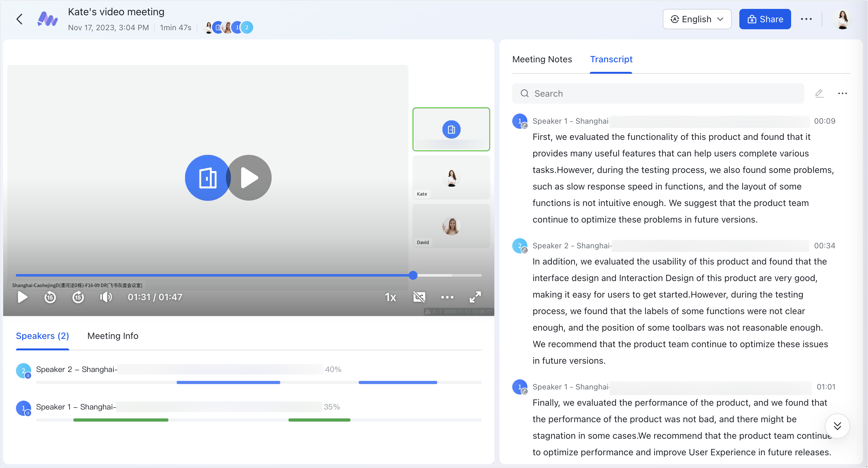The image size is (868, 468).
Task: Open the Meeting Info tab
Action: tap(113, 336)
